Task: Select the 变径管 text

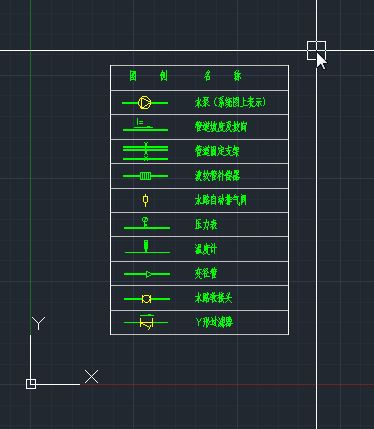Action: tap(206, 273)
